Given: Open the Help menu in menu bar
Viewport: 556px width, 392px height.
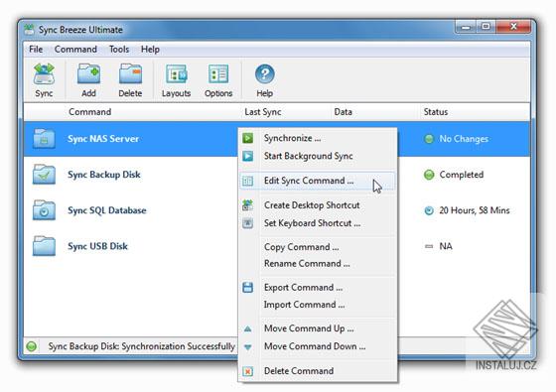Looking at the screenshot, I should (150, 50).
